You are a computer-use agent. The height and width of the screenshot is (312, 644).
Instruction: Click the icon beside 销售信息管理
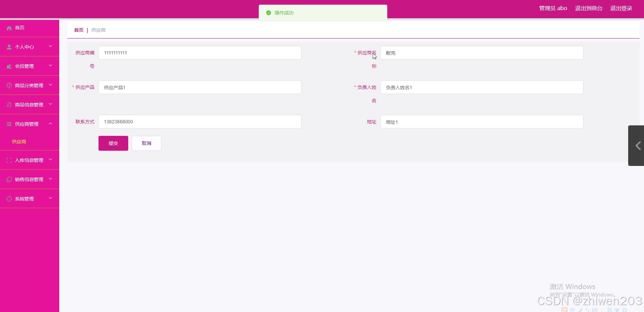click(x=9, y=179)
